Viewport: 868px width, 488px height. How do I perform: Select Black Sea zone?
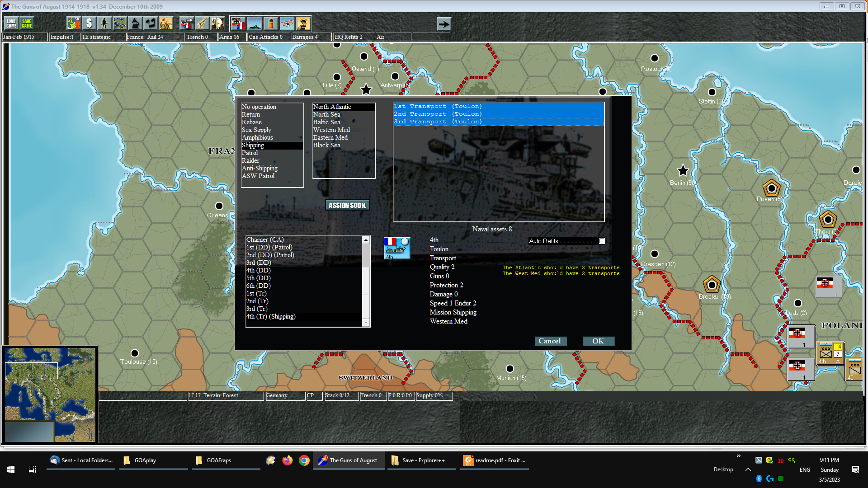coord(344,145)
